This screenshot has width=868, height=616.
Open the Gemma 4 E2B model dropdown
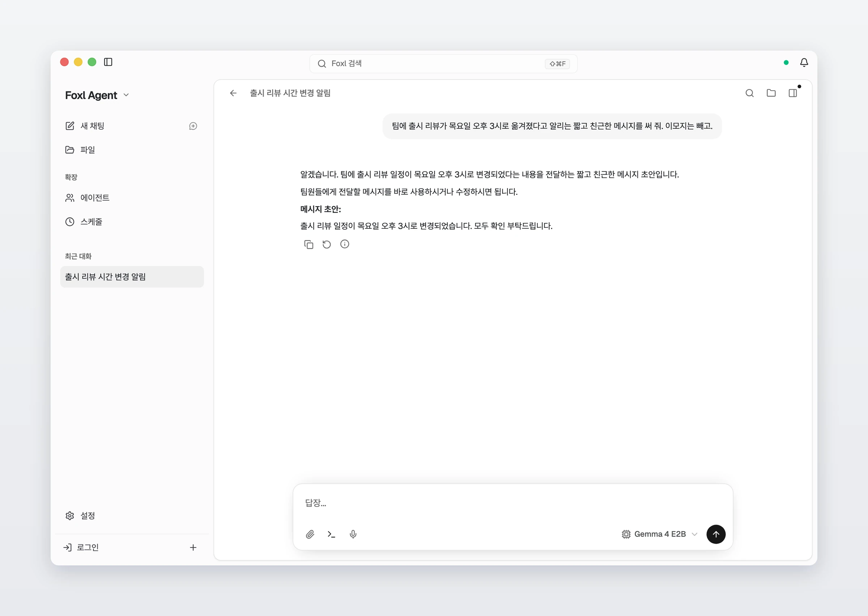click(659, 534)
